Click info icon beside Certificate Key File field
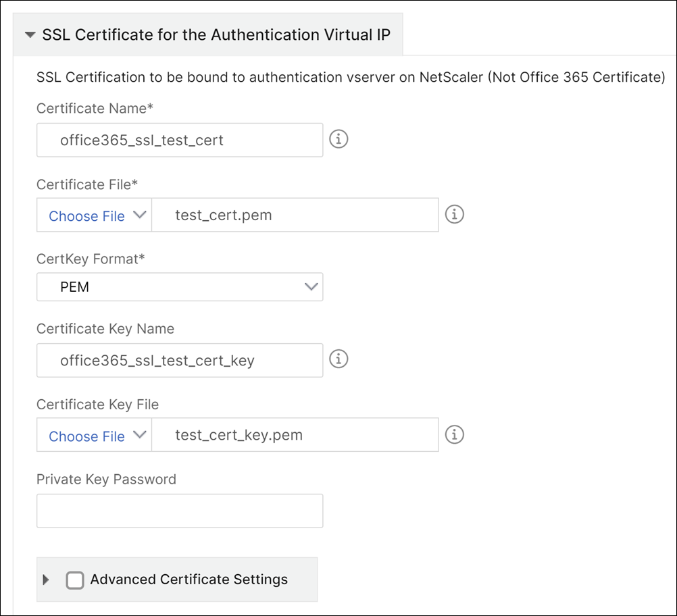The width and height of the screenshot is (677, 616). pos(454,435)
